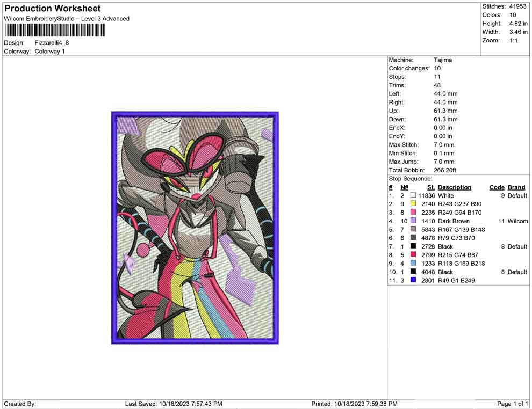Click the white color swatch in row 1
The width and height of the screenshot is (532, 409).
[413, 195]
